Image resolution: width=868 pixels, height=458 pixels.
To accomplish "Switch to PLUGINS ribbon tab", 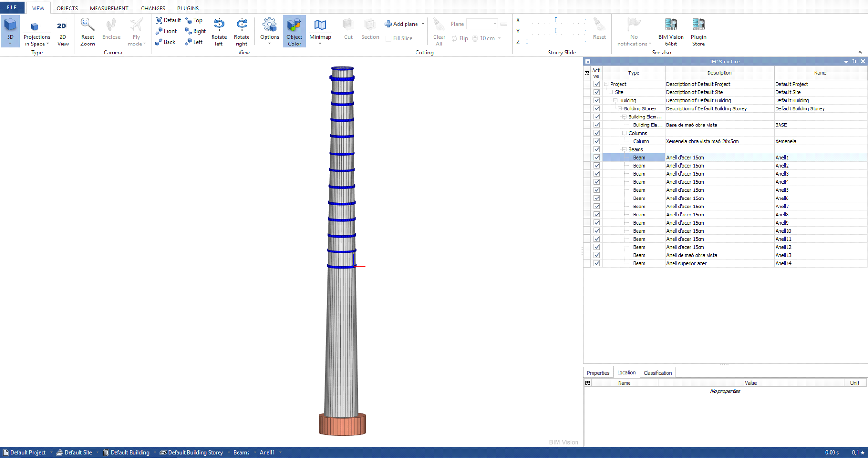I will click(x=188, y=9).
